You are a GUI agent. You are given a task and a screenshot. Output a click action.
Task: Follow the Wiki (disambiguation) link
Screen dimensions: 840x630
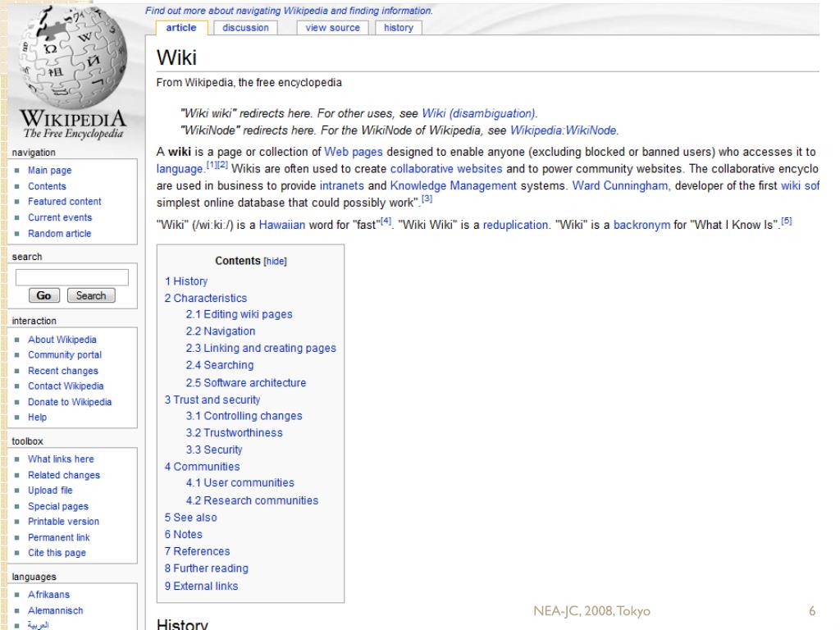point(478,113)
